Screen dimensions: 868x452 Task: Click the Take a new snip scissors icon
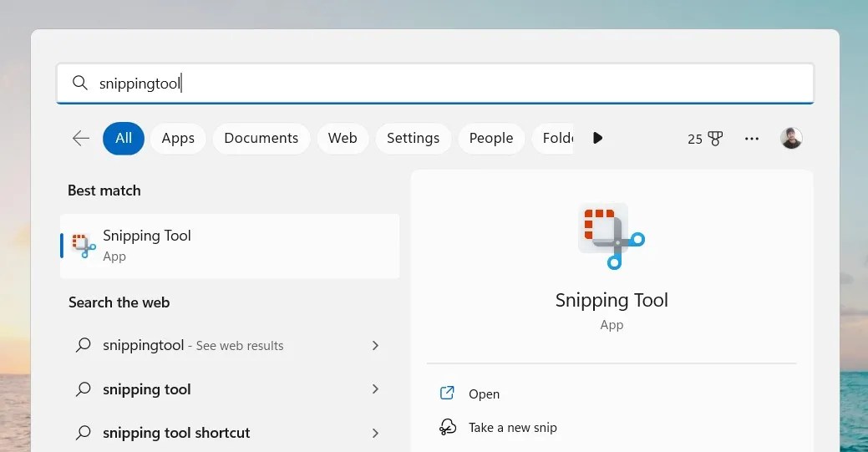(447, 427)
